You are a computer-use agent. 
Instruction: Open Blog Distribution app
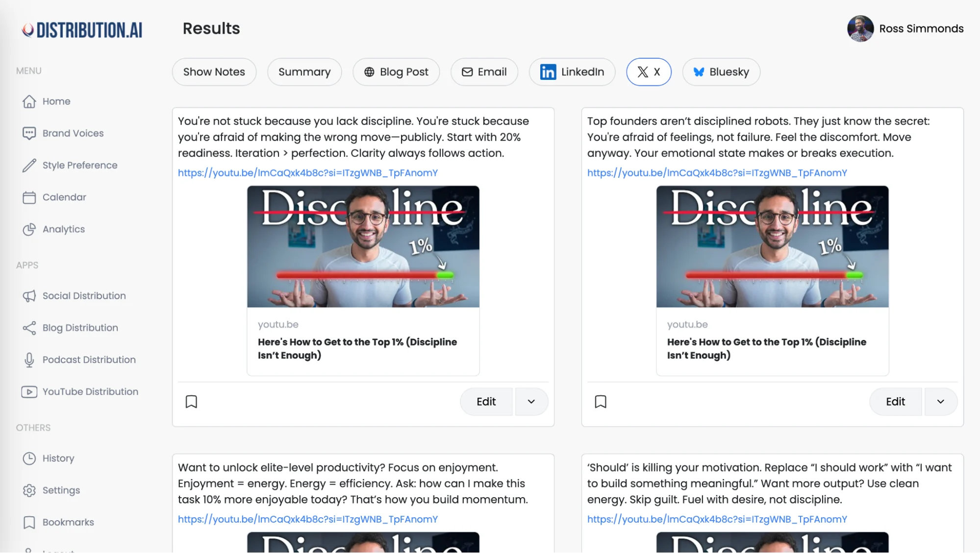coord(80,328)
